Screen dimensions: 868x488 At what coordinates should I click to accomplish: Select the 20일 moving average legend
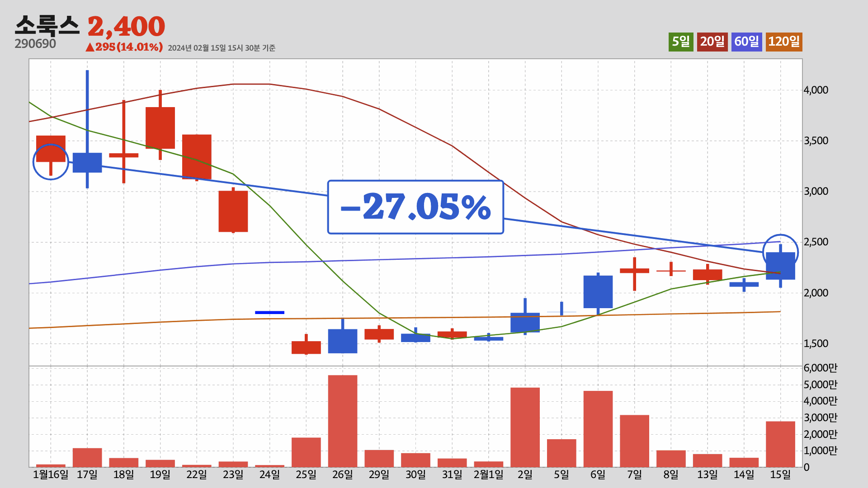pos(712,42)
